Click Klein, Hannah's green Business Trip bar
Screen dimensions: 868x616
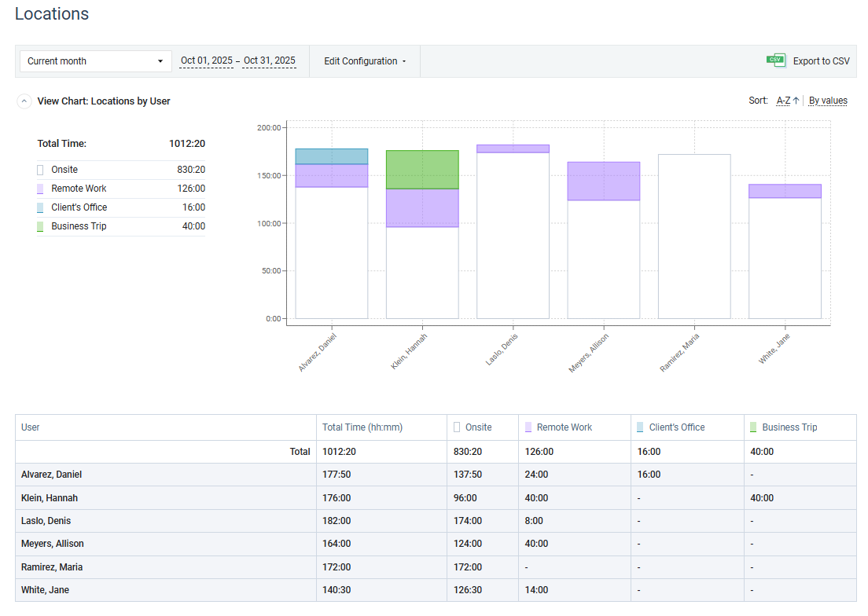[x=422, y=170]
